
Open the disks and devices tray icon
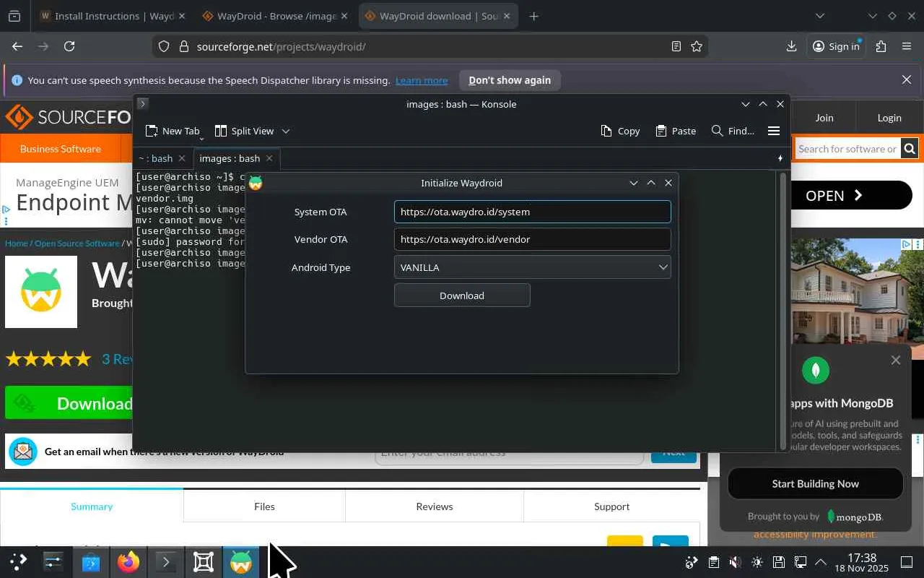tap(778, 562)
